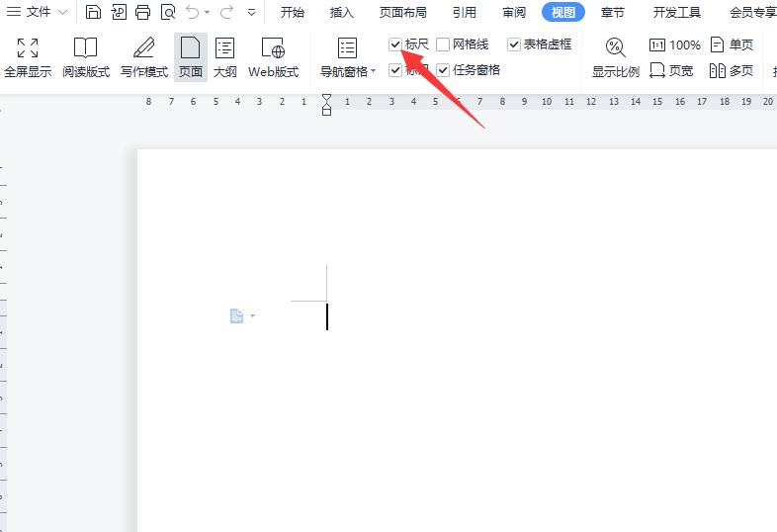777x532 pixels.
Task: Open the 章节 tab
Action: pyautogui.click(x=613, y=12)
